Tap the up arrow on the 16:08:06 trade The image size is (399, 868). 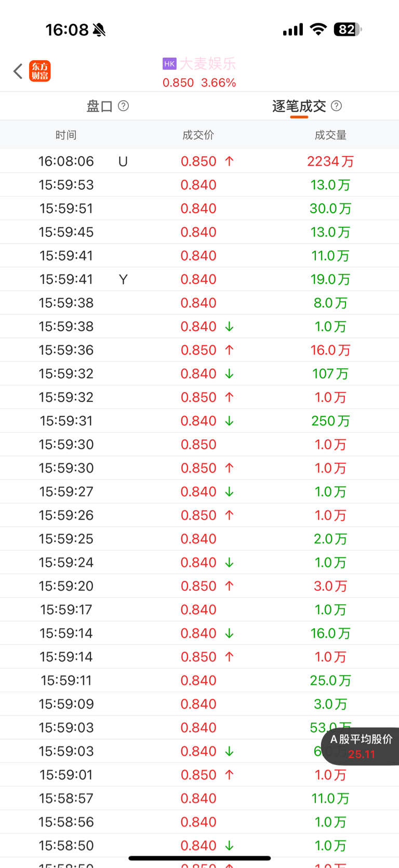tap(229, 161)
